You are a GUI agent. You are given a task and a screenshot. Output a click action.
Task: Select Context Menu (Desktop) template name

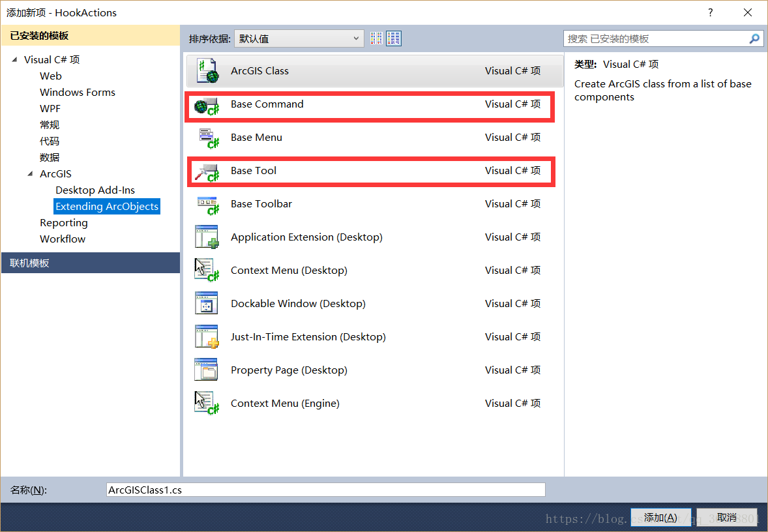tap(289, 271)
